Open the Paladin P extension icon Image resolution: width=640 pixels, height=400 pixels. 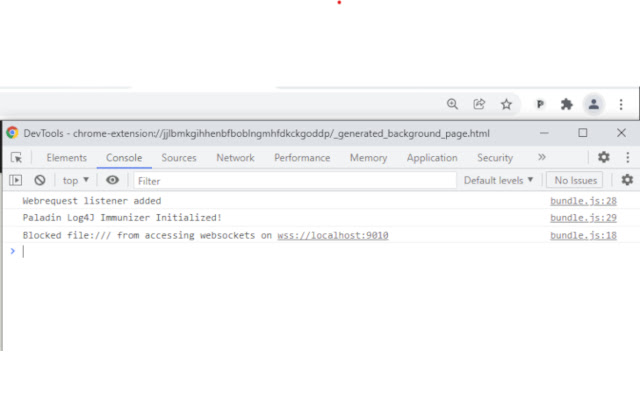pos(540,104)
